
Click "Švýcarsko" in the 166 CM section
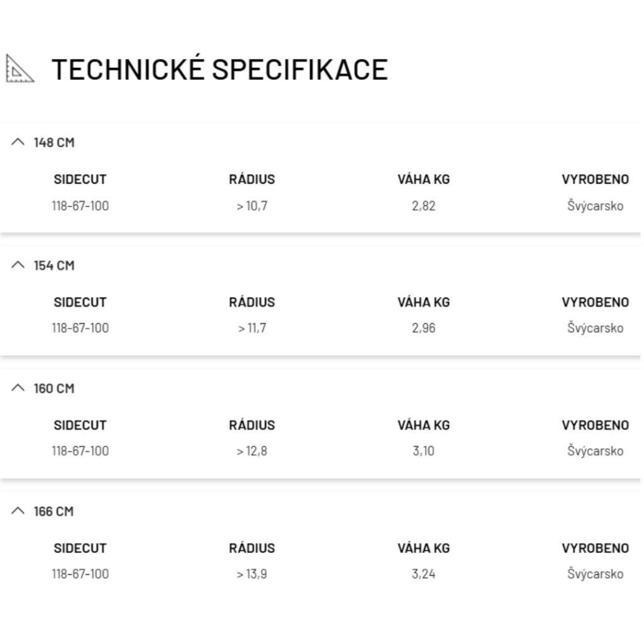tap(595, 574)
